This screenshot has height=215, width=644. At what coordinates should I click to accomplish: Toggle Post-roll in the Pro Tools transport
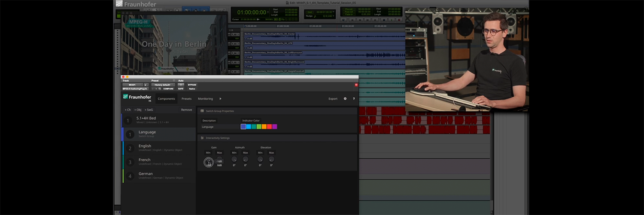pos(348,12)
